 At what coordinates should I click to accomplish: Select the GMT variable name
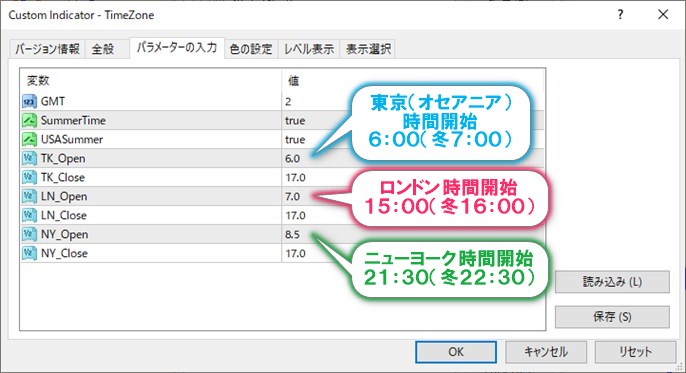click(x=53, y=101)
